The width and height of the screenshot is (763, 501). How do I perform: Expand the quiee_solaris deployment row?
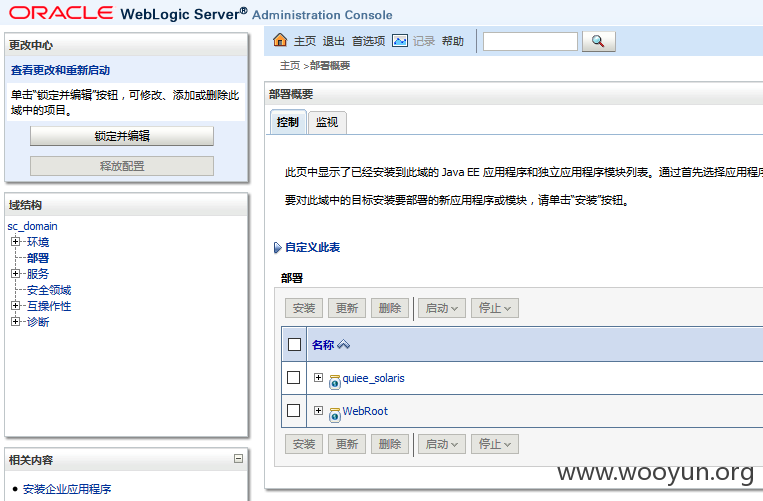(318, 377)
